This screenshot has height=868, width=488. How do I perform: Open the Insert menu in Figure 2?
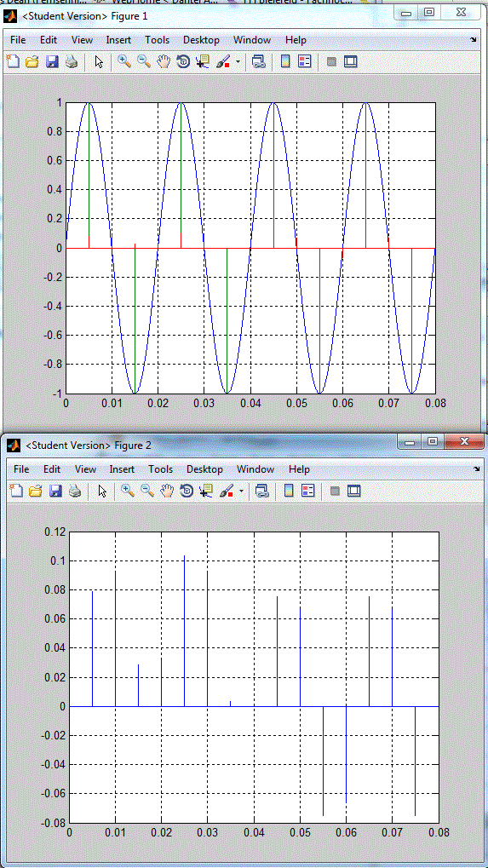(x=122, y=468)
